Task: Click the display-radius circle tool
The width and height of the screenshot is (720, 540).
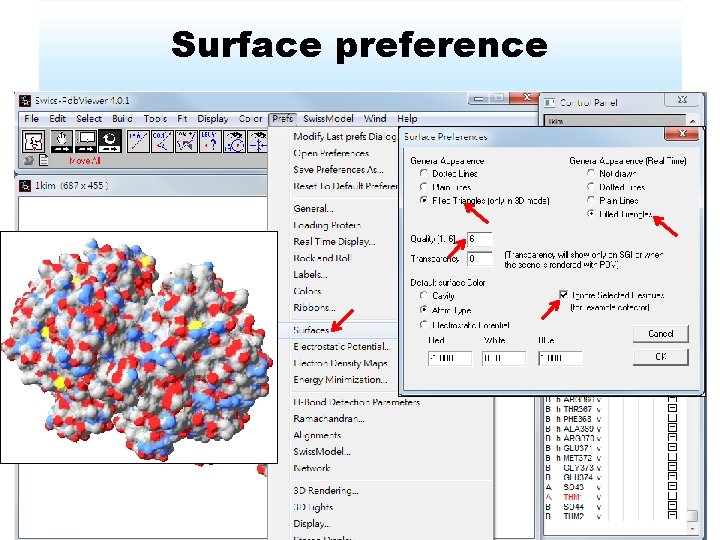Action: coord(234,141)
